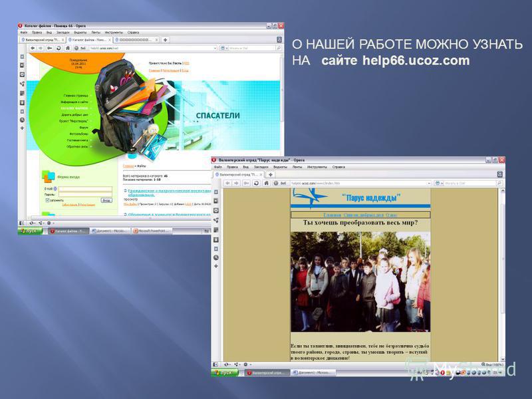
Task: Open first blue file entry link in catalog
Action: [170, 192]
